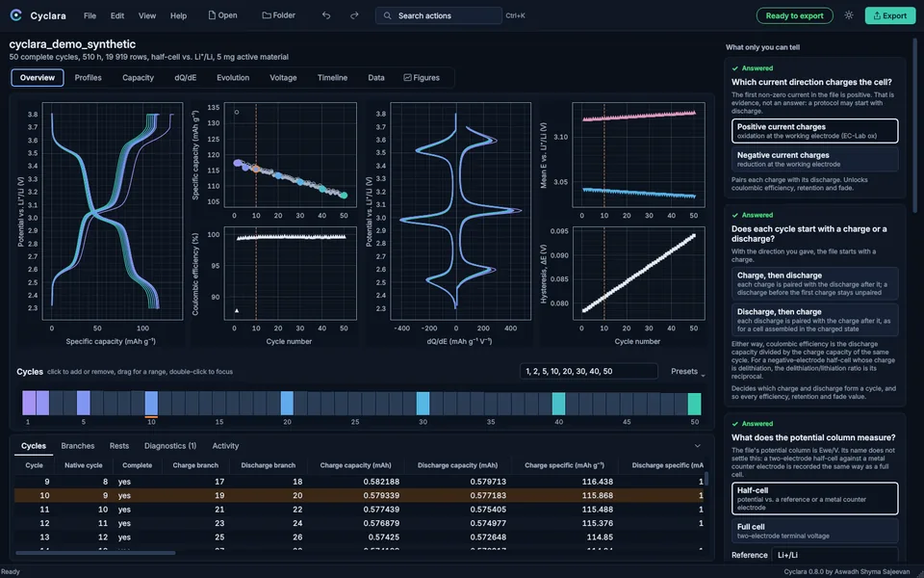Click the Export button
This screenshot has width=924, height=578.
click(889, 16)
